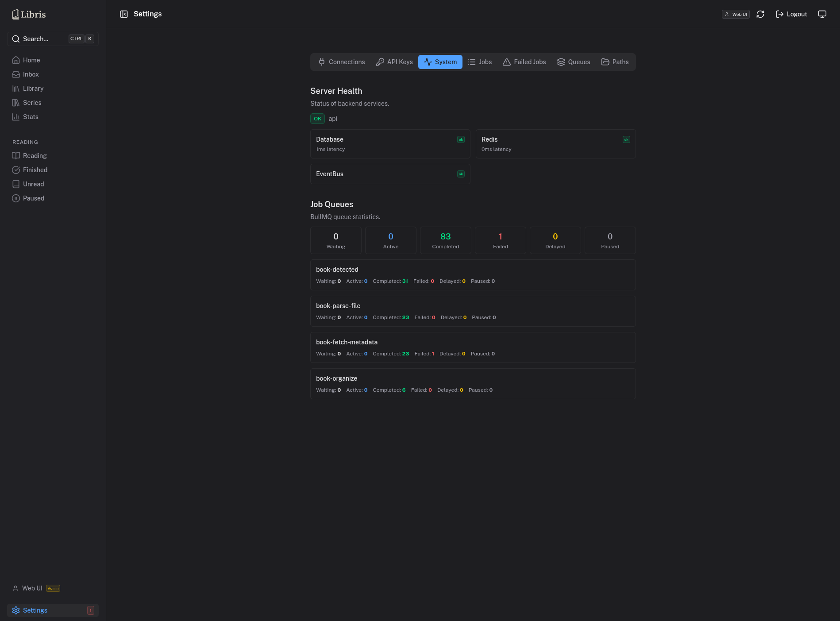
Task: Switch to the API Keys tab
Action: click(394, 62)
